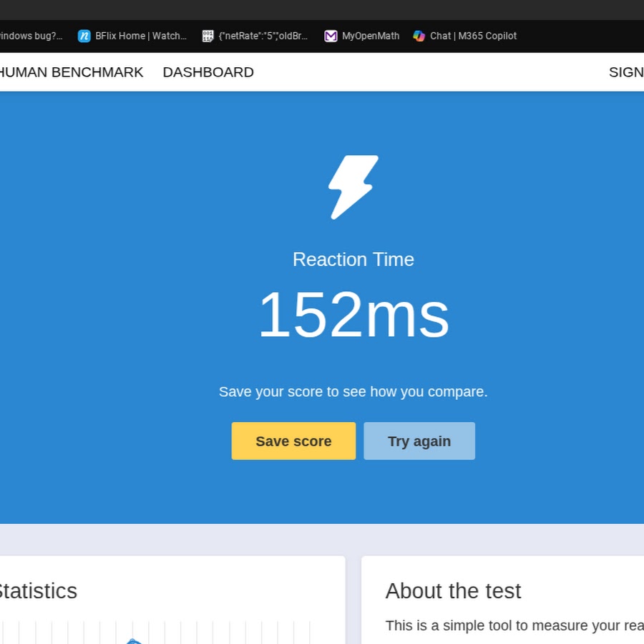Click the 152ms reaction time result
Image resolution: width=644 pixels, height=644 pixels.
(x=353, y=315)
